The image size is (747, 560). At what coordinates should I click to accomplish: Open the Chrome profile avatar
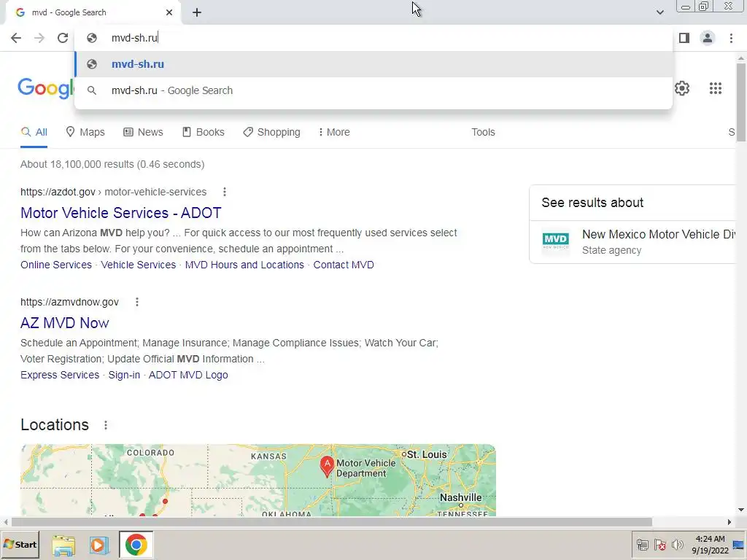coord(708,38)
